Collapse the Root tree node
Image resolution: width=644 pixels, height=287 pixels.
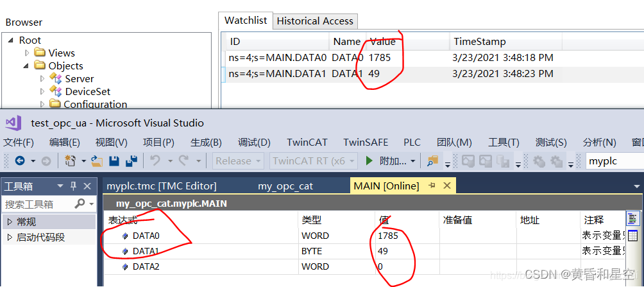10,40
